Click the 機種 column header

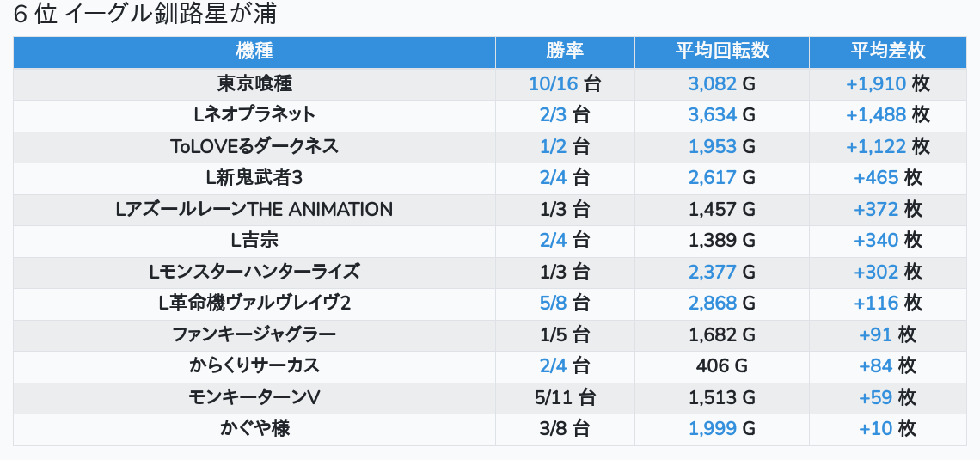[254, 52]
